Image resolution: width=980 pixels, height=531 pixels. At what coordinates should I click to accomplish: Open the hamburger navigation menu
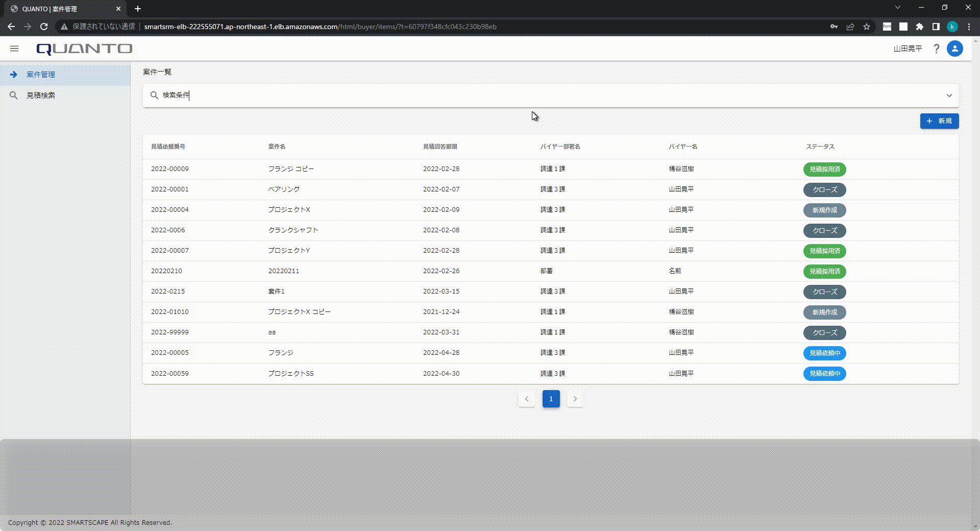click(x=14, y=49)
